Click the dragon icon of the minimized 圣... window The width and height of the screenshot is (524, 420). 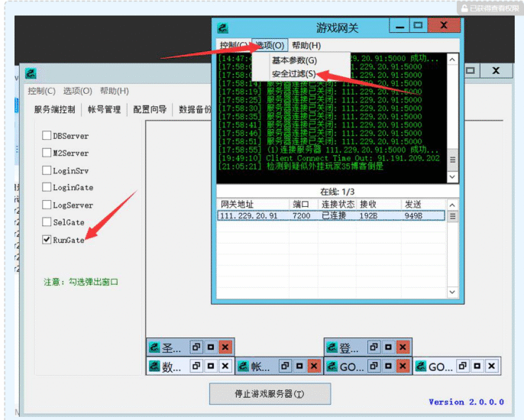tap(154, 347)
